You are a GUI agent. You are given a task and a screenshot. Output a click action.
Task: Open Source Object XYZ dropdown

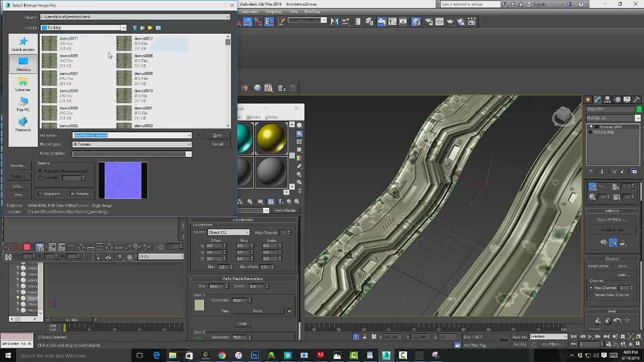(x=228, y=232)
